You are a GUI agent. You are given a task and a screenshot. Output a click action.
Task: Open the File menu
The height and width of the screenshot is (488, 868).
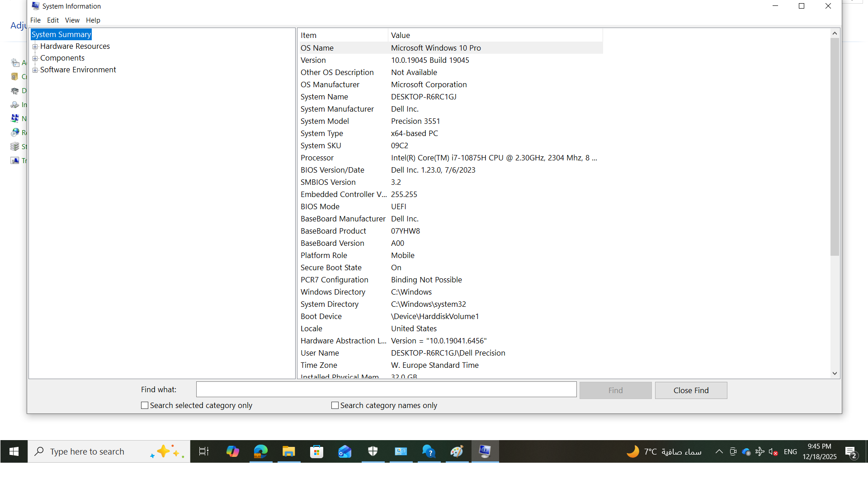pos(35,20)
